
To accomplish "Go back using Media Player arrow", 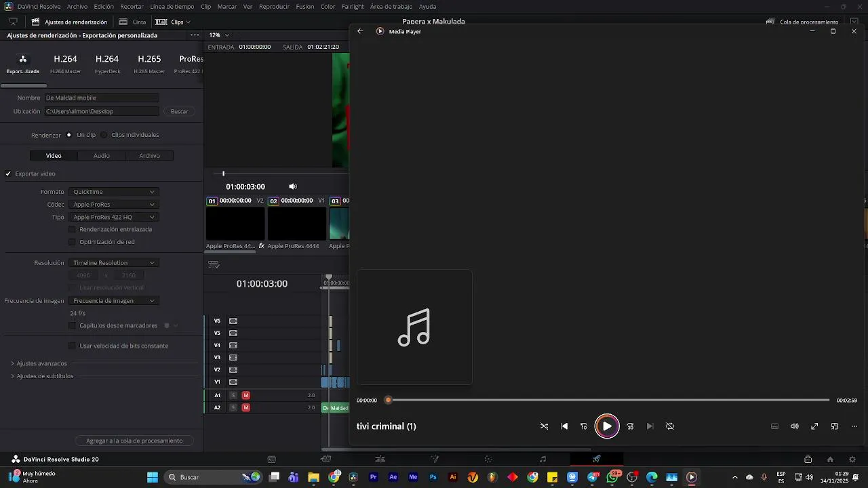I will coord(360,31).
